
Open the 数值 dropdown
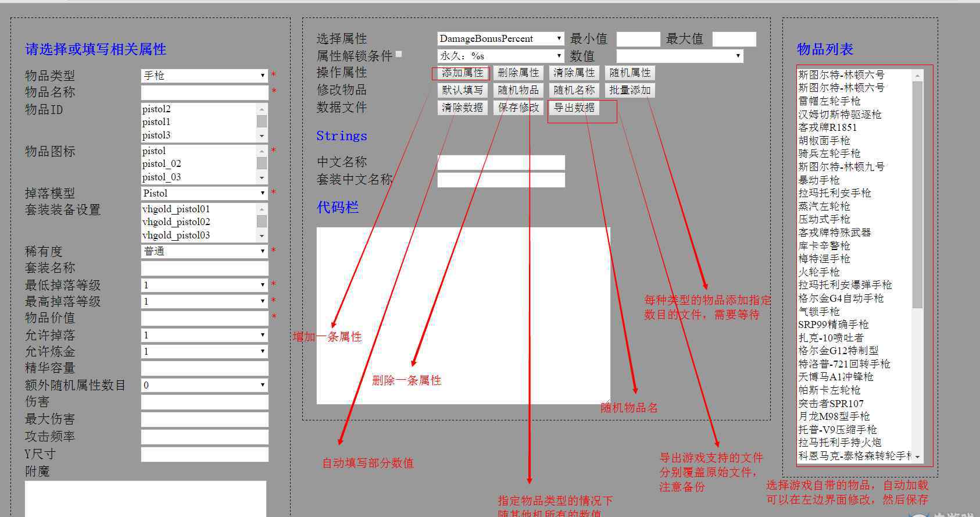pos(679,56)
